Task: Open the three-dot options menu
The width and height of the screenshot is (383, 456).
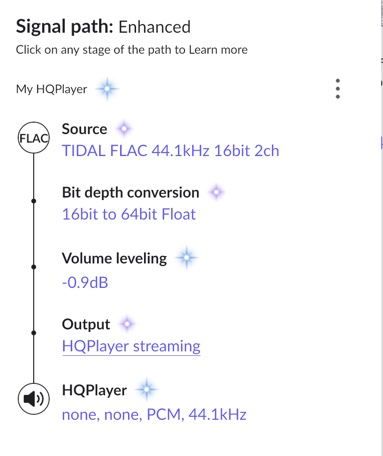Action: (338, 89)
